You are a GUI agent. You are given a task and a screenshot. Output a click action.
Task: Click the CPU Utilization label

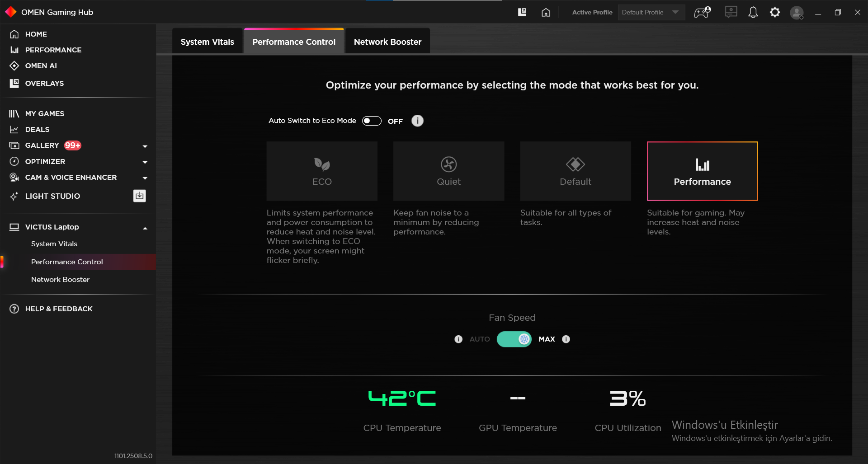[628, 427]
